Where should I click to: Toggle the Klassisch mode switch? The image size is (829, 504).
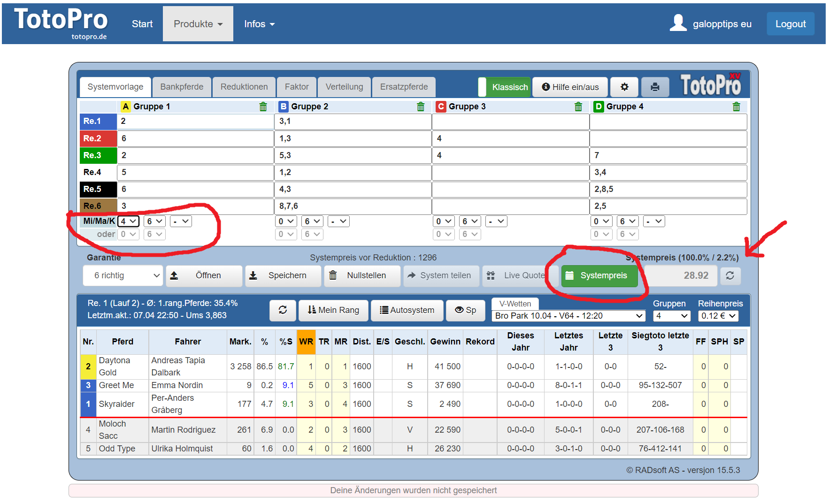(504, 87)
